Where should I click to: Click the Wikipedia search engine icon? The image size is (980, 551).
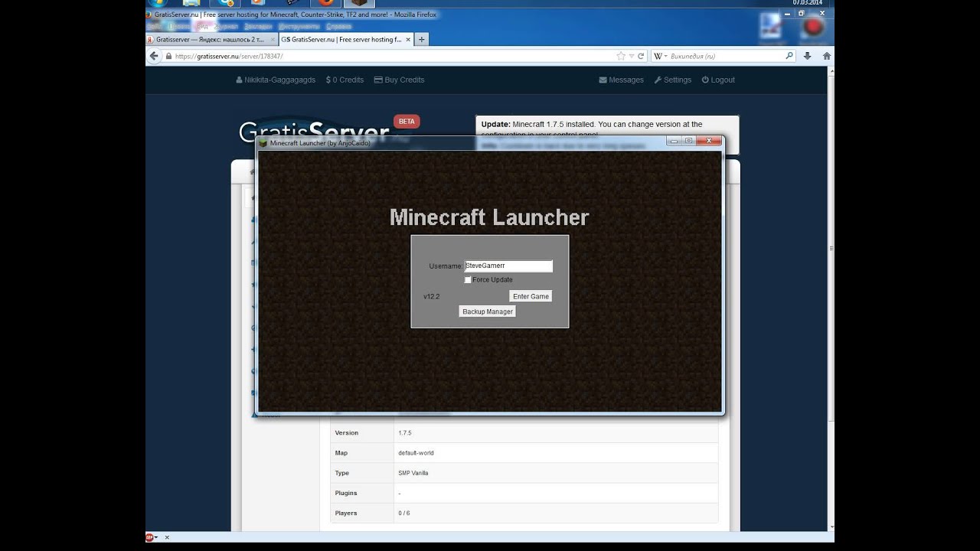(x=658, y=56)
